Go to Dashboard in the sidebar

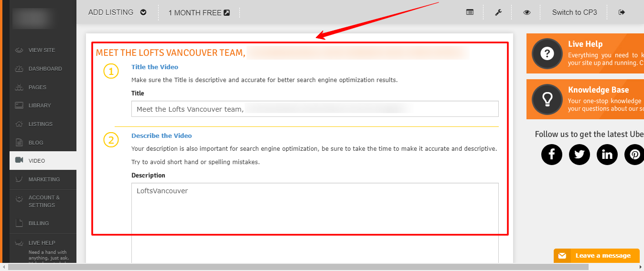pos(45,69)
